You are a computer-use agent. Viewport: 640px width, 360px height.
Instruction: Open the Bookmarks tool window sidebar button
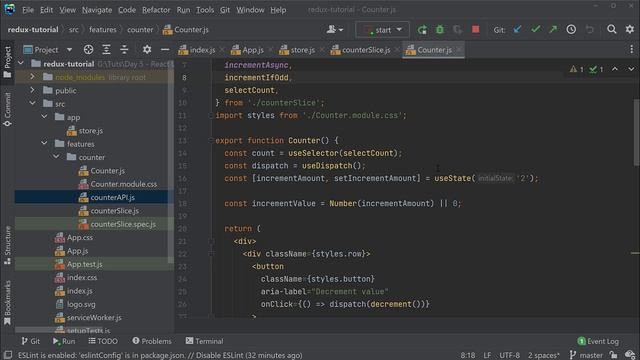7,302
